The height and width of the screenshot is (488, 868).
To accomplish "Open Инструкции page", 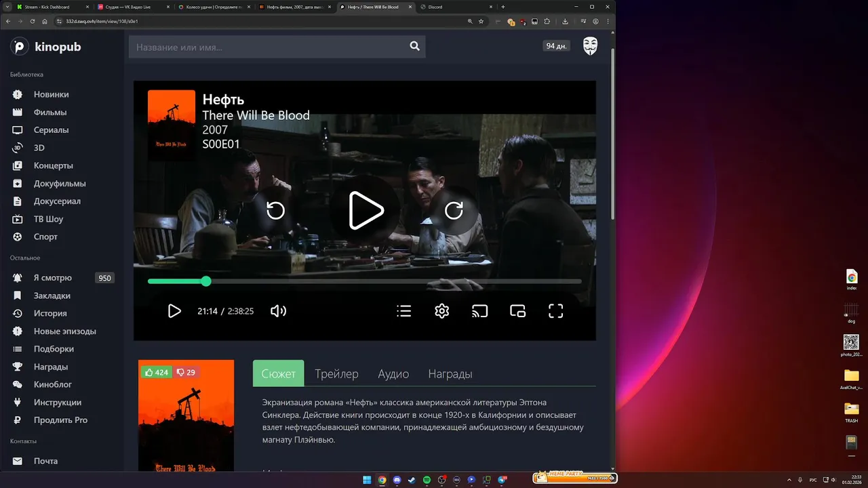I will (x=57, y=403).
